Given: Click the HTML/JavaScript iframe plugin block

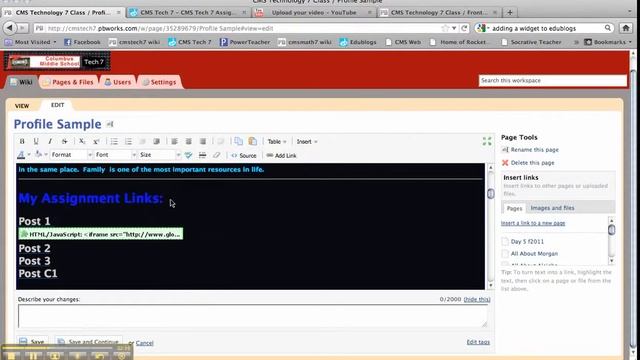Looking at the screenshot, I should (x=101, y=234).
